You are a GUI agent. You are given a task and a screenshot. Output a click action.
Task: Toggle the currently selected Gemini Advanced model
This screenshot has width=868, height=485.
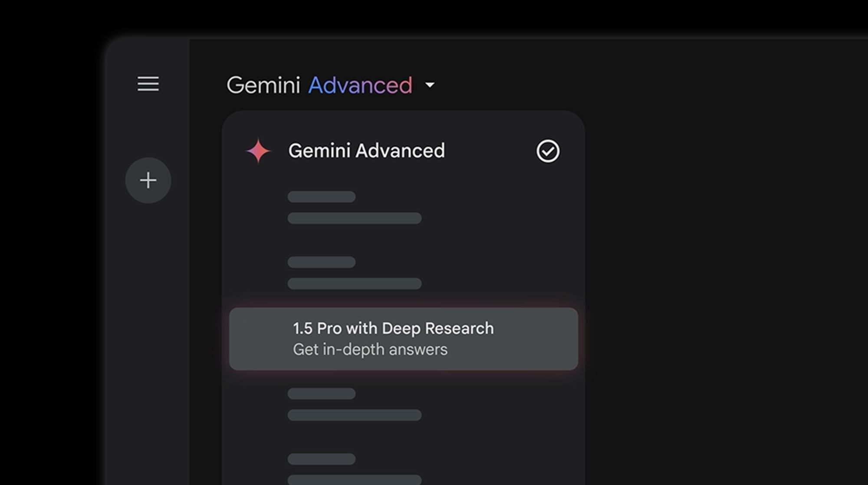[x=547, y=151]
